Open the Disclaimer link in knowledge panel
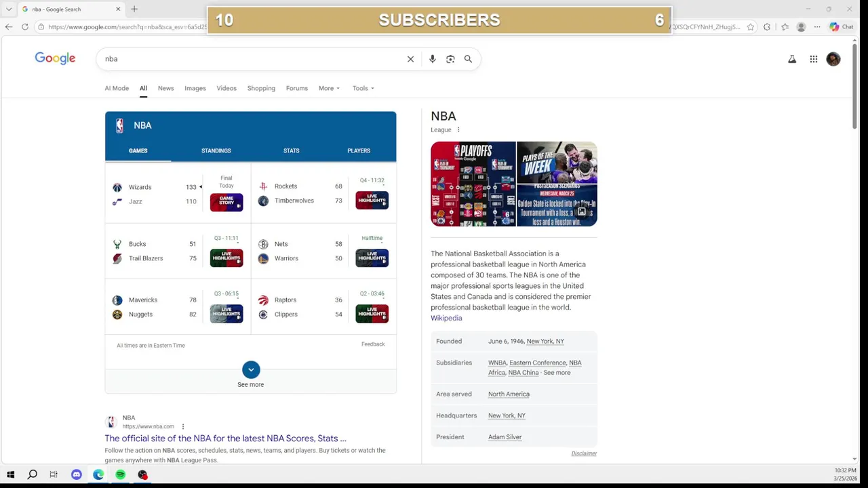The image size is (868, 488). (584, 453)
